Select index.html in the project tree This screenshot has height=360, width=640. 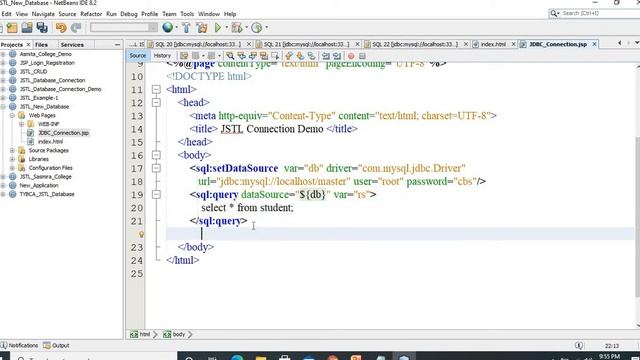pos(50,142)
